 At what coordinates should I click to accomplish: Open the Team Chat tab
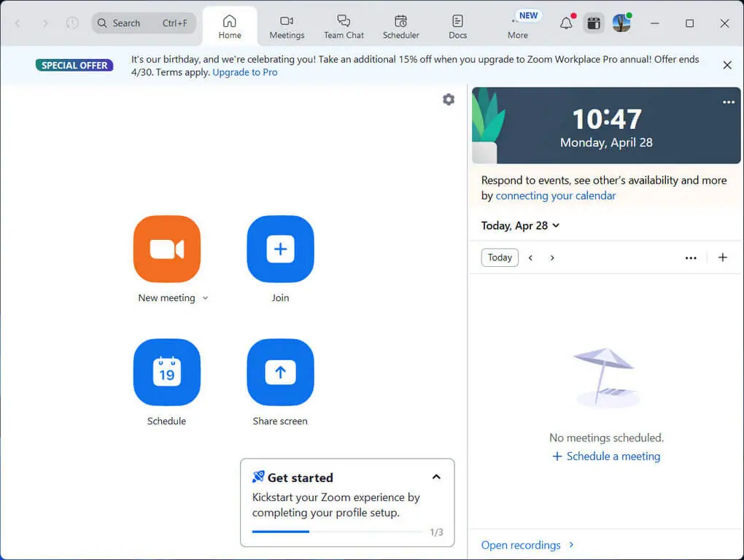pyautogui.click(x=344, y=26)
